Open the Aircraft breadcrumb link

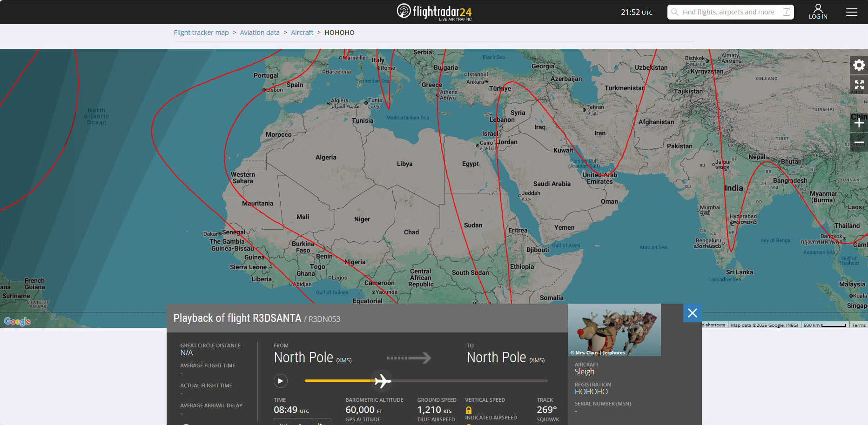302,33
